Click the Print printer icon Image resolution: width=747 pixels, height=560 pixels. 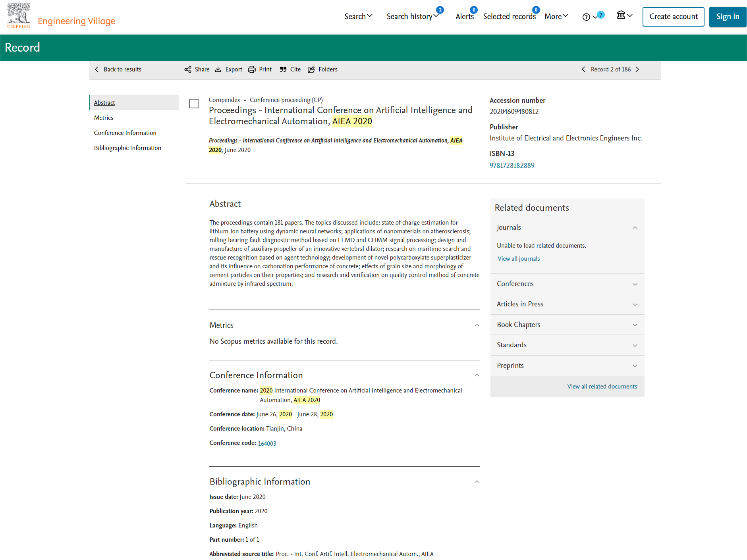click(252, 69)
